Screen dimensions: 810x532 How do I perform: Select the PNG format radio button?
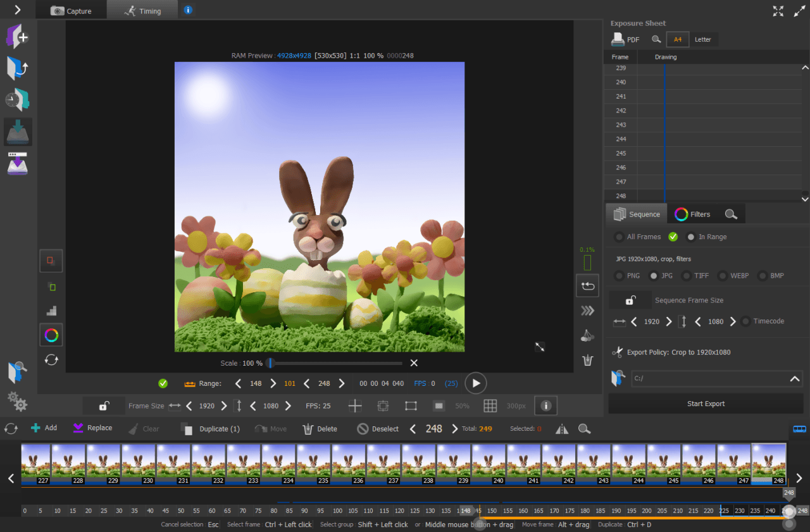619,276
